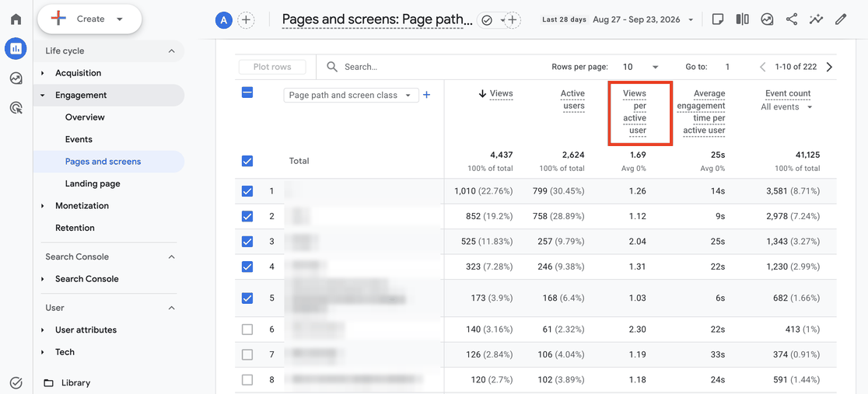The width and height of the screenshot is (868, 394).
Task: Open the Retention report
Action: 75,228
